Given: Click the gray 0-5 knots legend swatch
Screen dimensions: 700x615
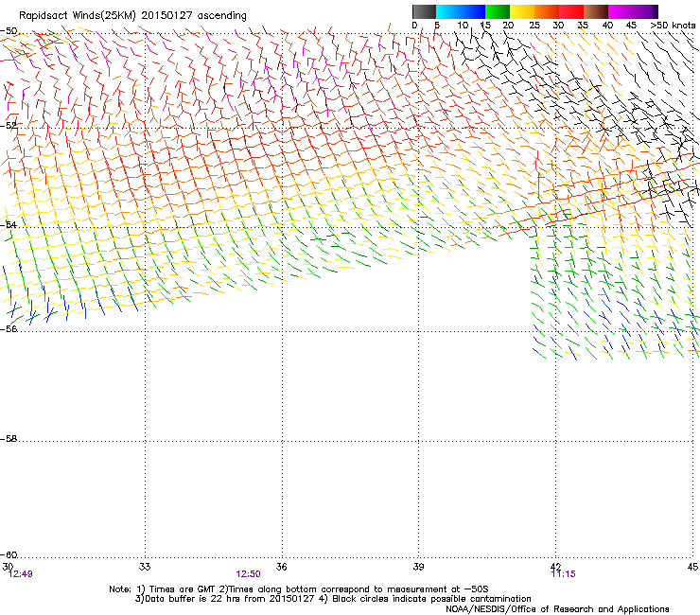Looking at the screenshot, I should 424,11.
